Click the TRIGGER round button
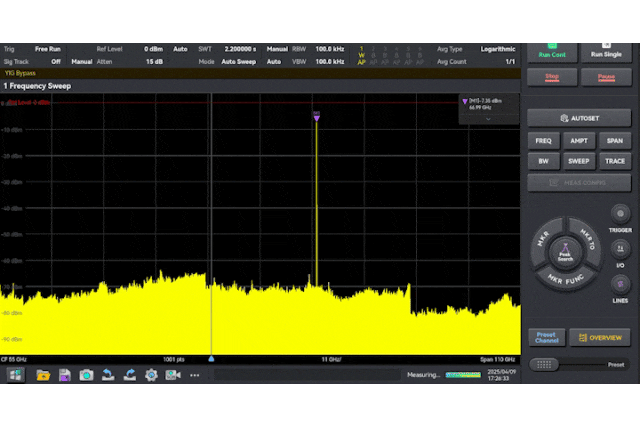This screenshot has height=427, width=640. (620, 214)
